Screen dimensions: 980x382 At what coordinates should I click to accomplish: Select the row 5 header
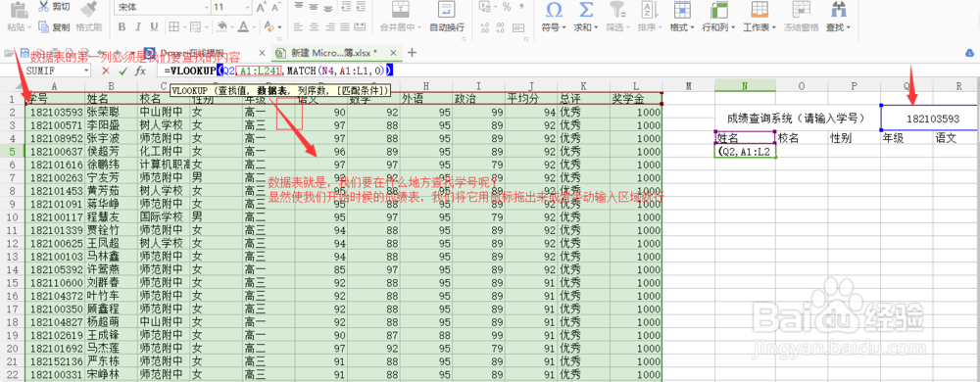pos(12,152)
